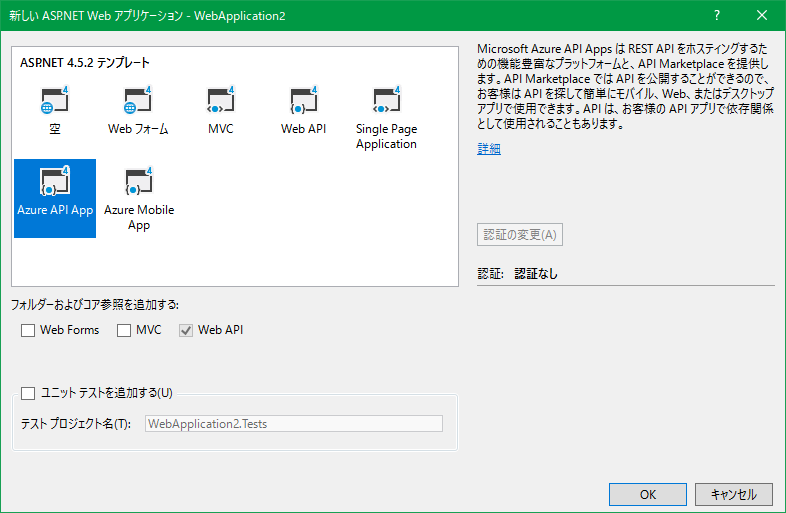Screen dimensions: 786x513
Task: Click the テスト プロジェクト名 input field
Action: pos(294,424)
